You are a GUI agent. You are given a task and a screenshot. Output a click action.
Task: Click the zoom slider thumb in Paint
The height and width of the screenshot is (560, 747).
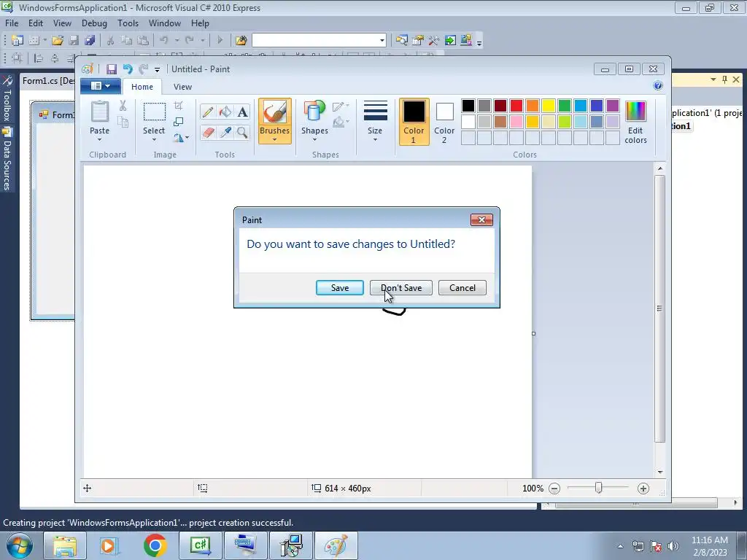pyautogui.click(x=598, y=488)
